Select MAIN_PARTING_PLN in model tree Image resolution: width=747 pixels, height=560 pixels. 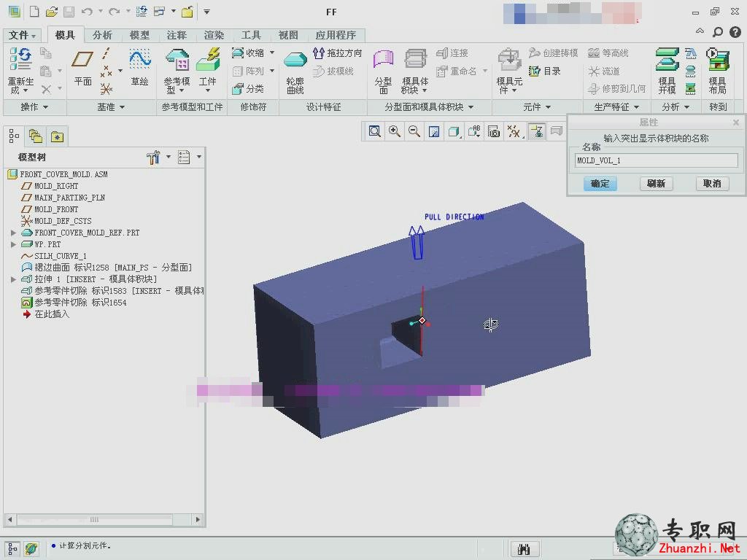(69, 198)
